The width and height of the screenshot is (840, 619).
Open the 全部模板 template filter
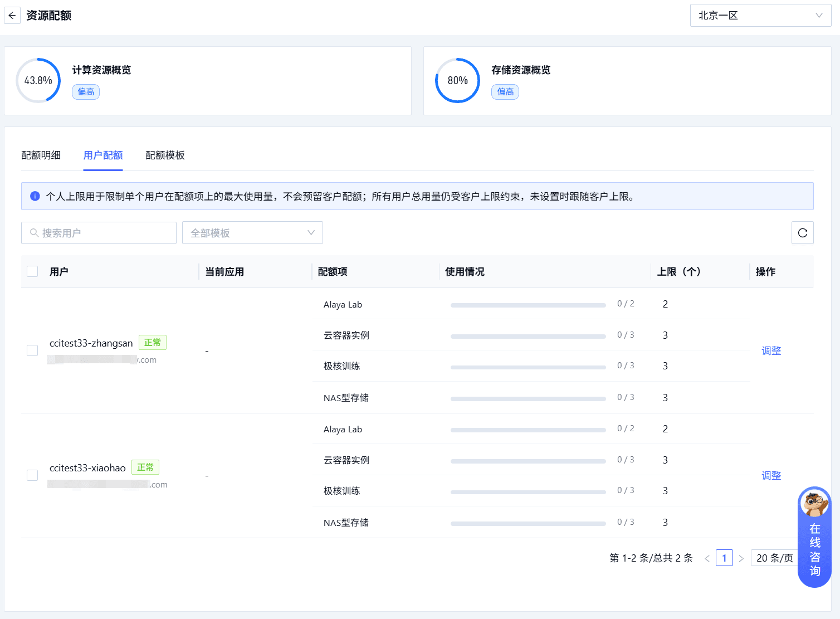pos(252,233)
